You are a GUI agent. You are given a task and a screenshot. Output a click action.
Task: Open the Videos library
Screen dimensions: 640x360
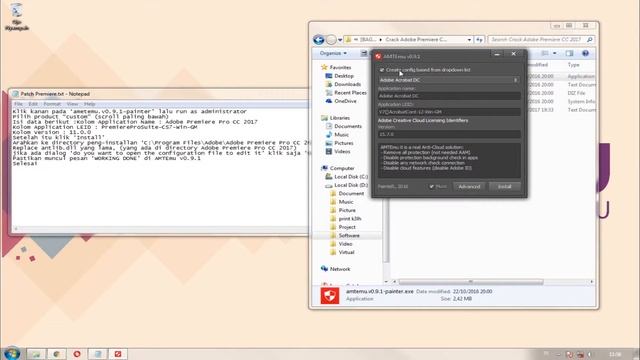342,151
